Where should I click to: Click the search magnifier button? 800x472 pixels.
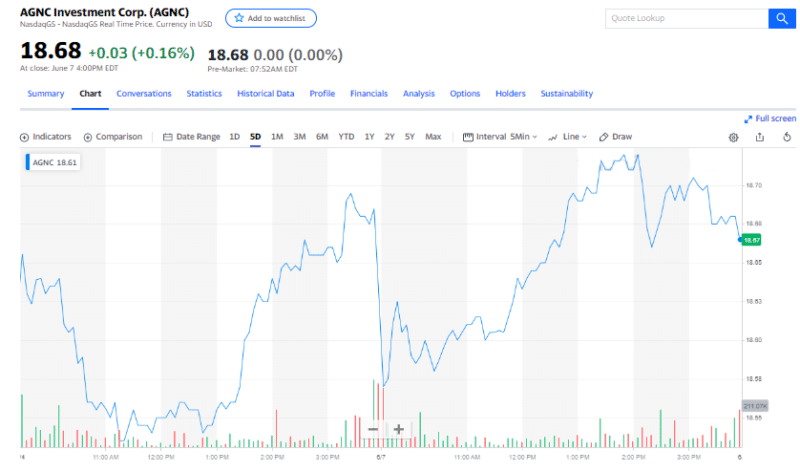pos(780,19)
